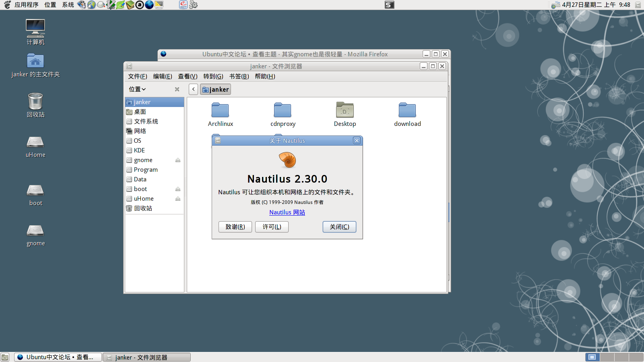Click the date and time clock in panel
The width and height of the screenshot is (644, 362).
click(x=596, y=5)
